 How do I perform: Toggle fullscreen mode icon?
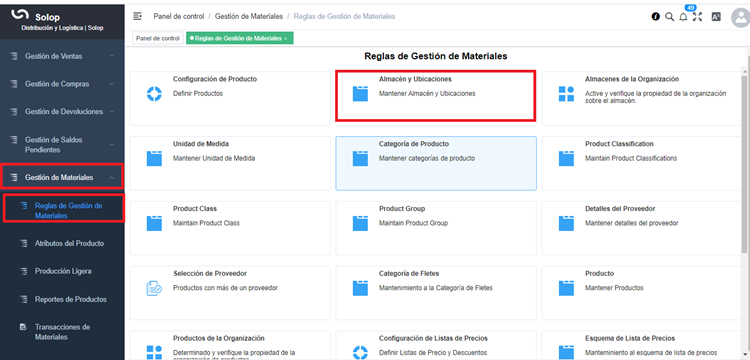[697, 17]
